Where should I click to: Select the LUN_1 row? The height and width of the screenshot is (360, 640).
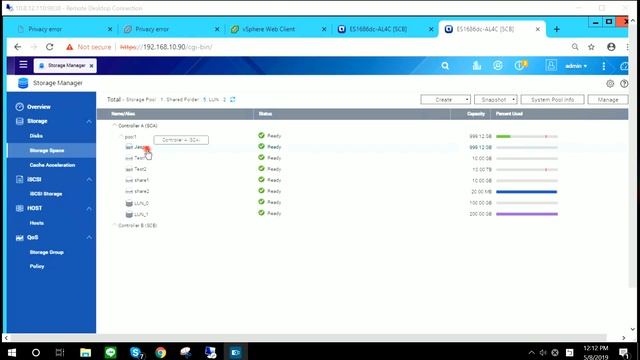click(x=362, y=213)
